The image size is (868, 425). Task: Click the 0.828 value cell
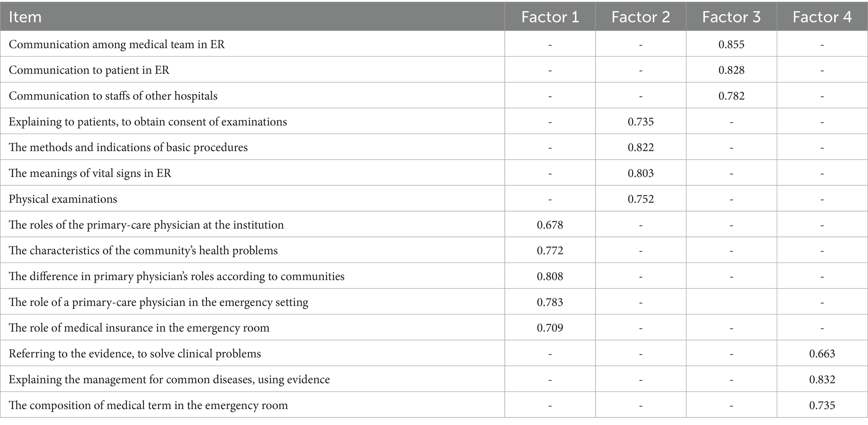pos(731,70)
